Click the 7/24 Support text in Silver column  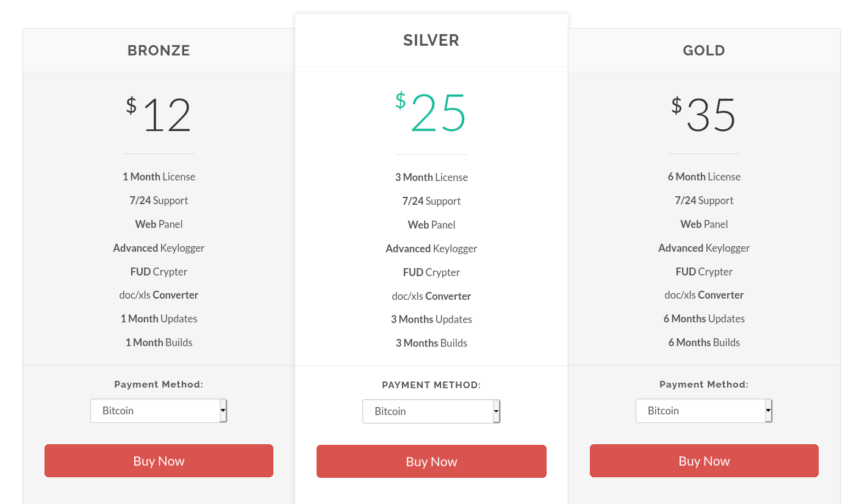click(x=431, y=201)
